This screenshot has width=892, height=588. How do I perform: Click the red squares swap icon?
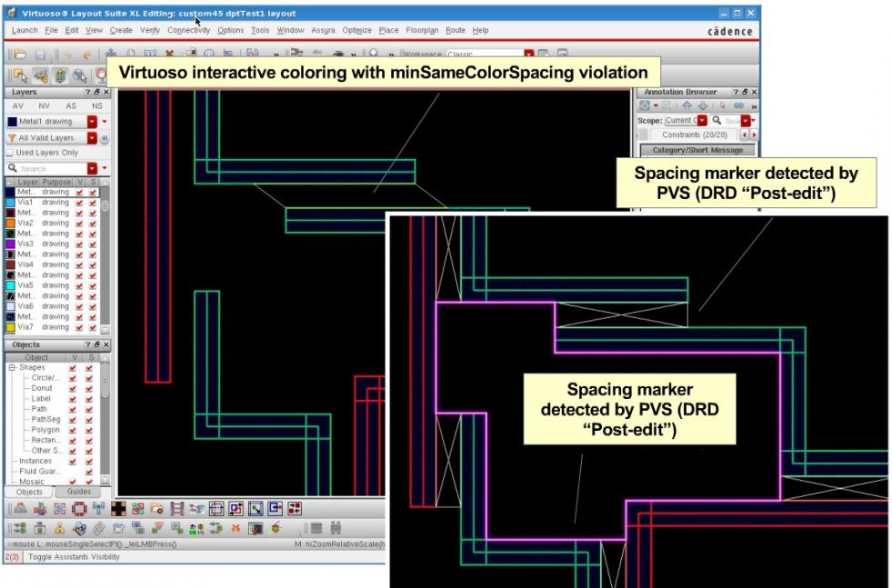coord(295,508)
